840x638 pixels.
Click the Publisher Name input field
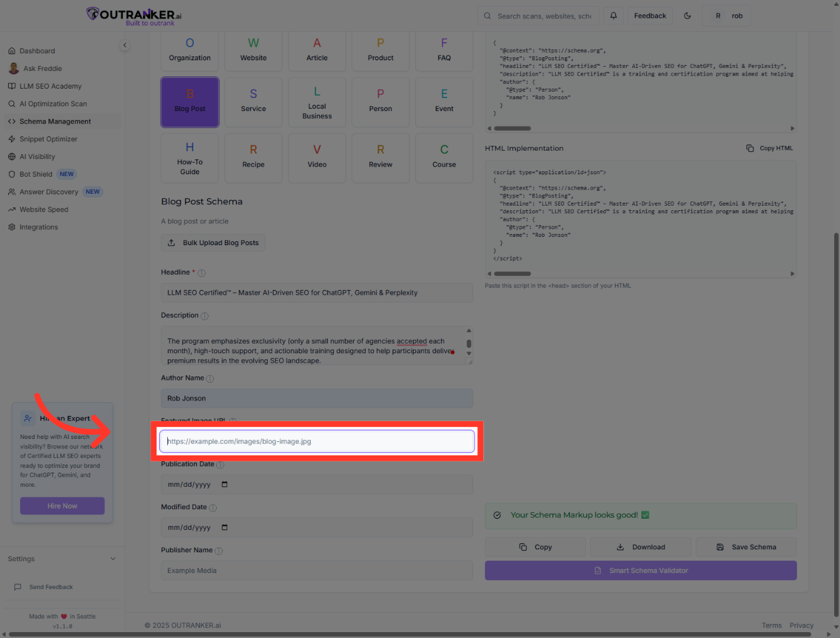(x=317, y=571)
